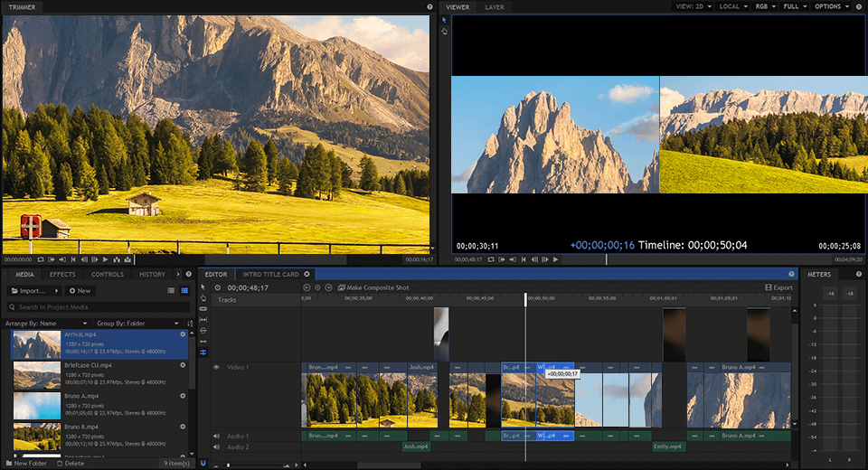Open the viewer Options dropdown
Screen dimensions: 868x470
(831, 6)
